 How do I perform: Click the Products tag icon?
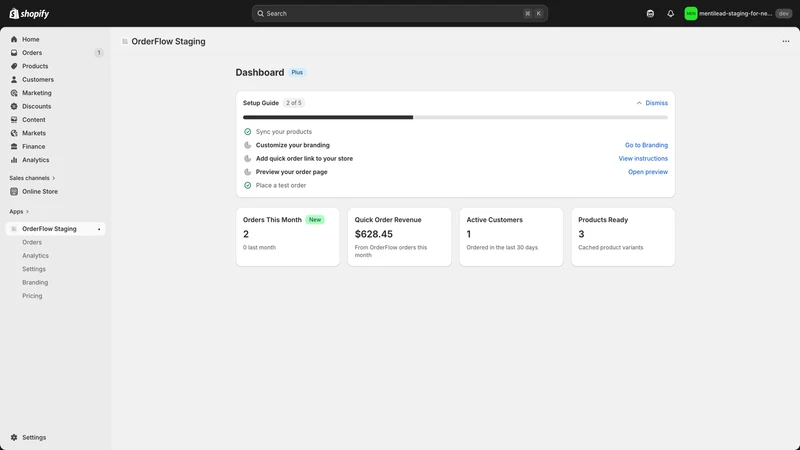(x=14, y=66)
